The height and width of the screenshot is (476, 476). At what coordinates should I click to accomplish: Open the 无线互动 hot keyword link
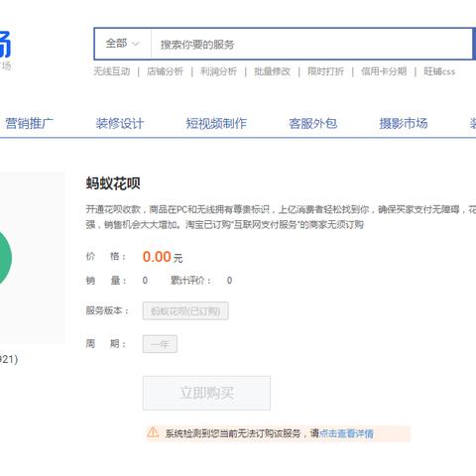pos(112,71)
